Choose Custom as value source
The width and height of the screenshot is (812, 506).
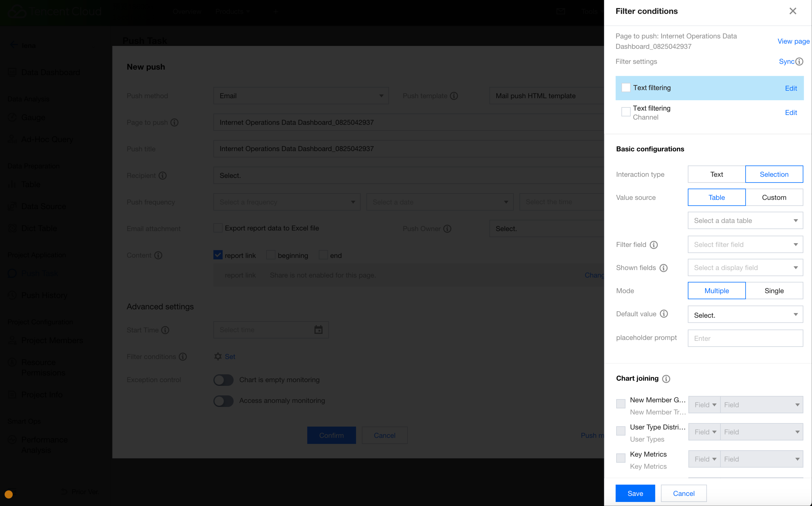coord(774,197)
